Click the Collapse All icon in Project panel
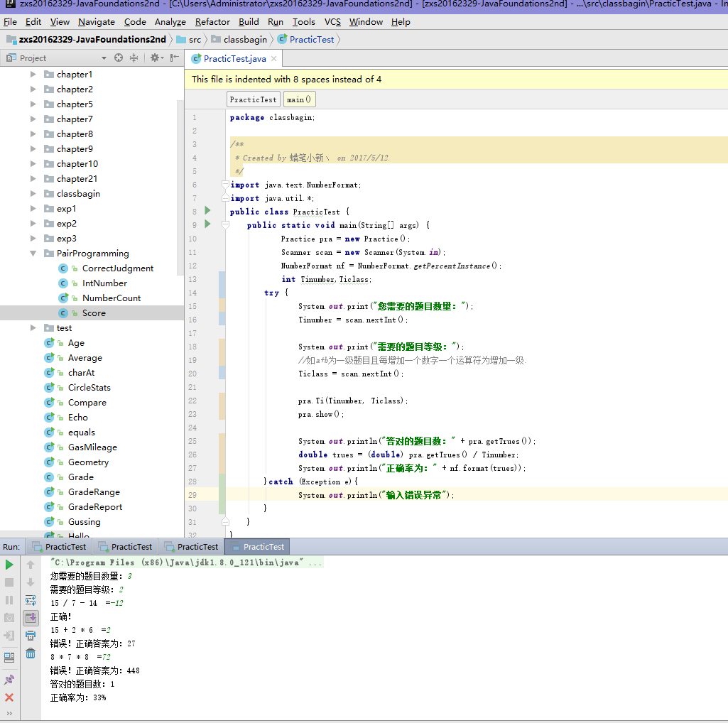The width and height of the screenshot is (728, 723). point(134,58)
